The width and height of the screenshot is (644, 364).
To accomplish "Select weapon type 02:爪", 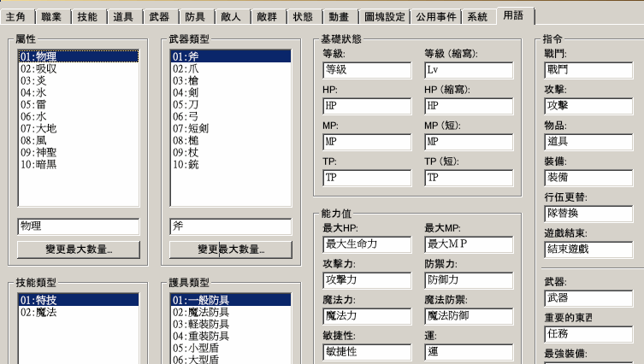I will (x=231, y=68).
